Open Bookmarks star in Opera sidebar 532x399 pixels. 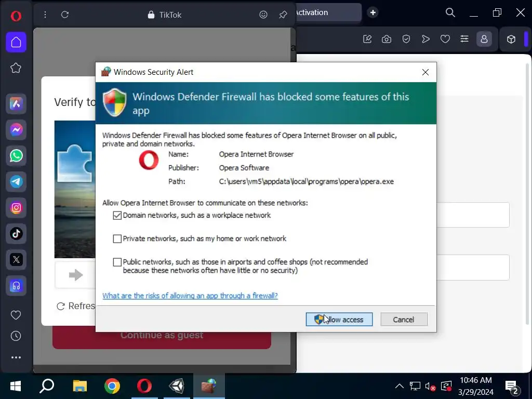point(16,68)
